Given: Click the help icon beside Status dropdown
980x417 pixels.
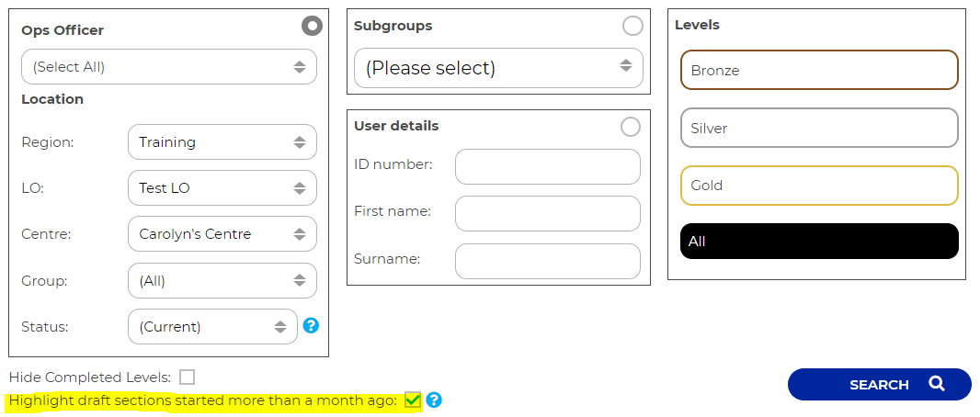Looking at the screenshot, I should (x=311, y=325).
